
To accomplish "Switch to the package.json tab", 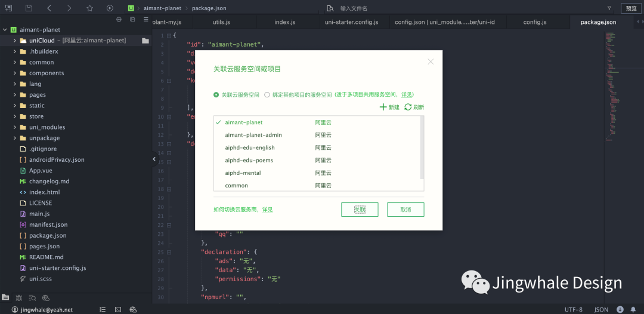I will coord(598,22).
